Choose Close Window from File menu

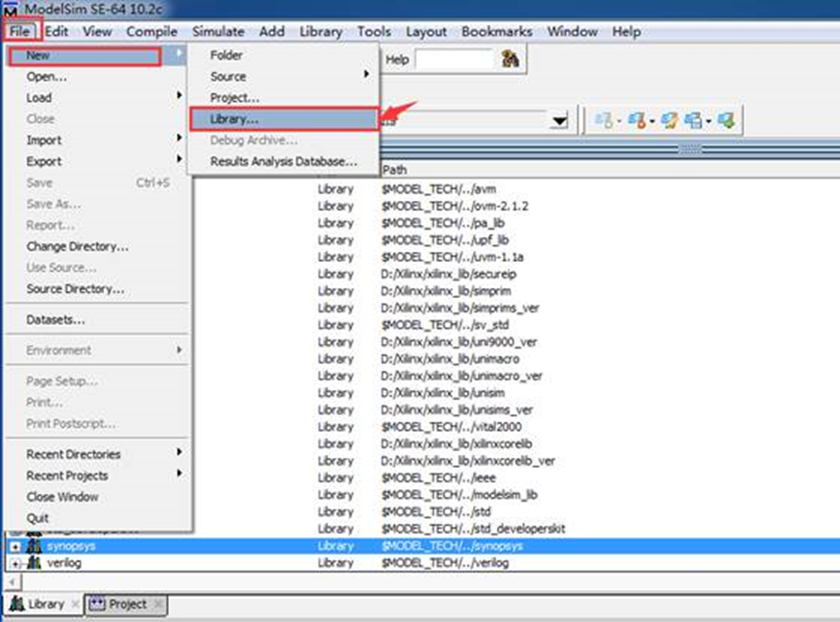[x=96, y=497]
